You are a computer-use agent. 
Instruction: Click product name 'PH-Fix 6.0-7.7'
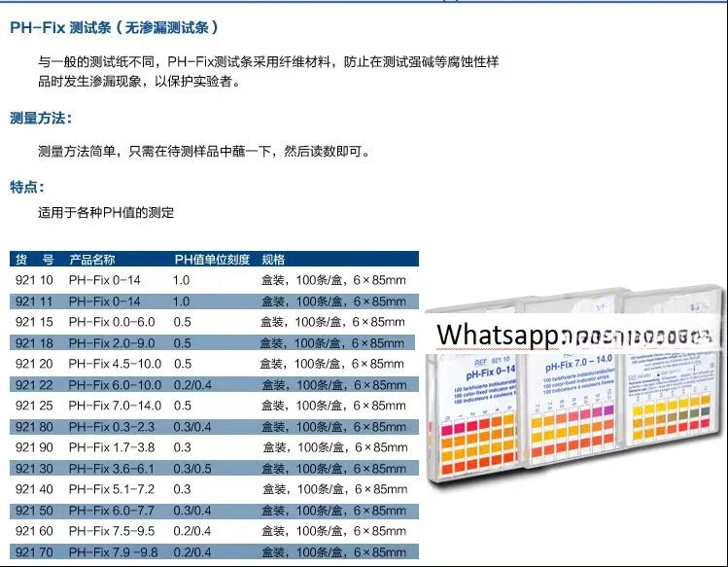point(112,511)
